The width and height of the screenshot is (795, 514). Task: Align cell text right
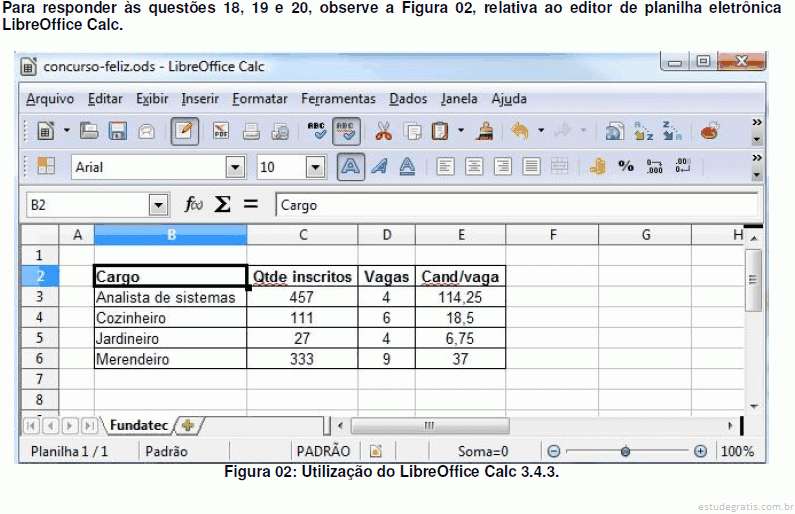pos(502,166)
